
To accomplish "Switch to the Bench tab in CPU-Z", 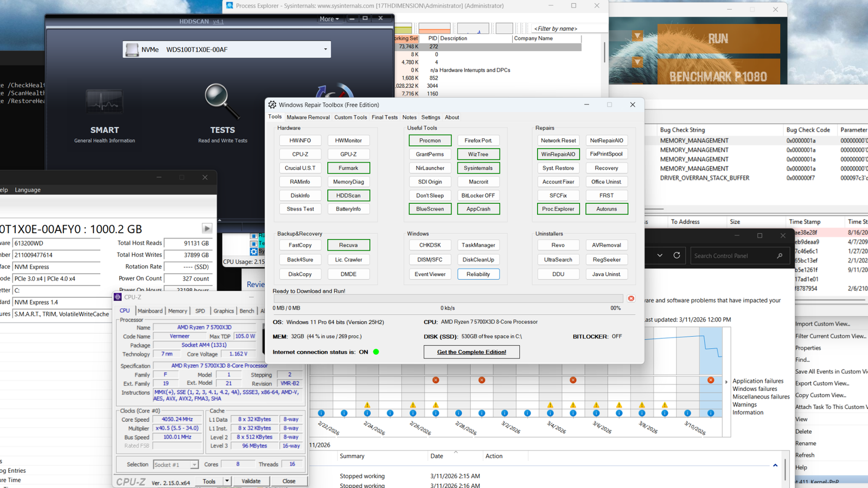I will (x=247, y=311).
